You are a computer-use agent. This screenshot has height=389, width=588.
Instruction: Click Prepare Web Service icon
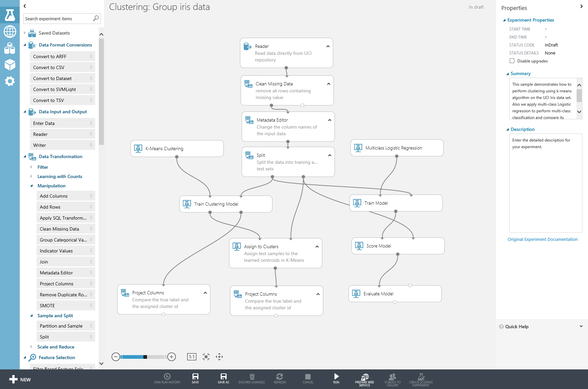[364, 377]
